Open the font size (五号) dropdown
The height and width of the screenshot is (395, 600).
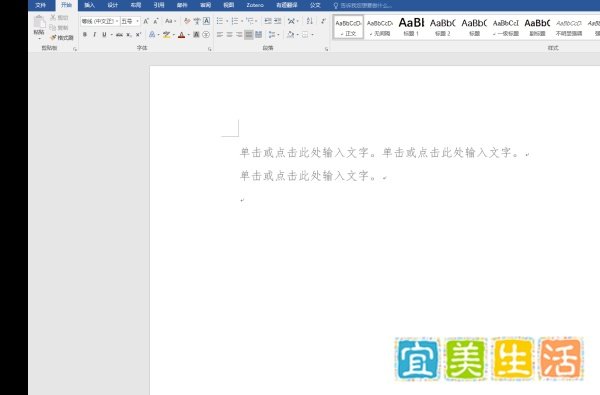[x=137, y=21]
